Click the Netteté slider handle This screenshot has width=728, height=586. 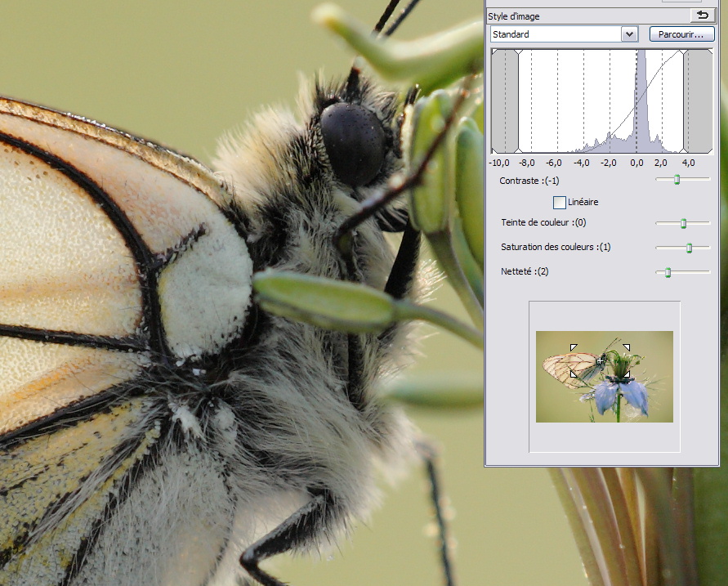[668, 273]
